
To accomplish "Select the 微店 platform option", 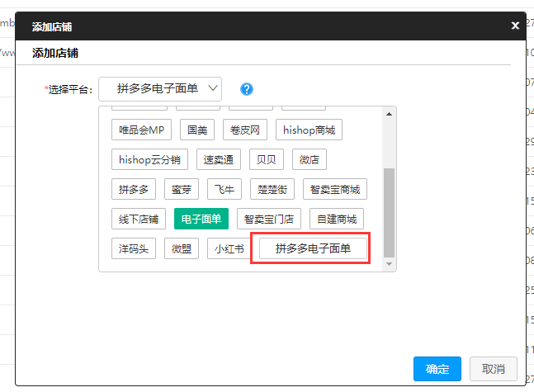I will [x=310, y=159].
